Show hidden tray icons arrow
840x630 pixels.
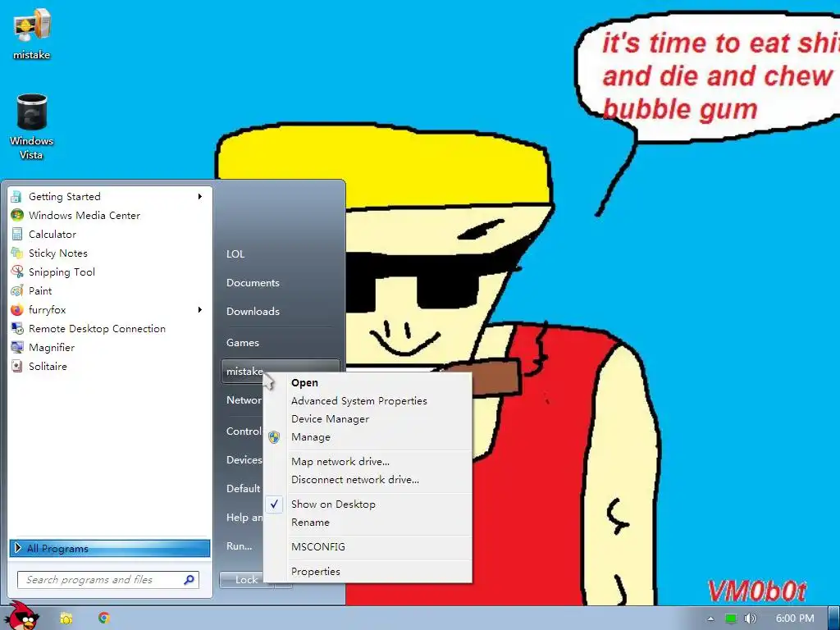(x=711, y=619)
